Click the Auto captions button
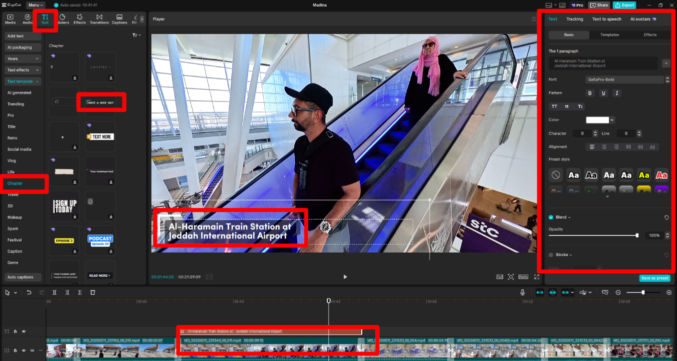Viewport: 677px width, 361px height. (23, 277)
